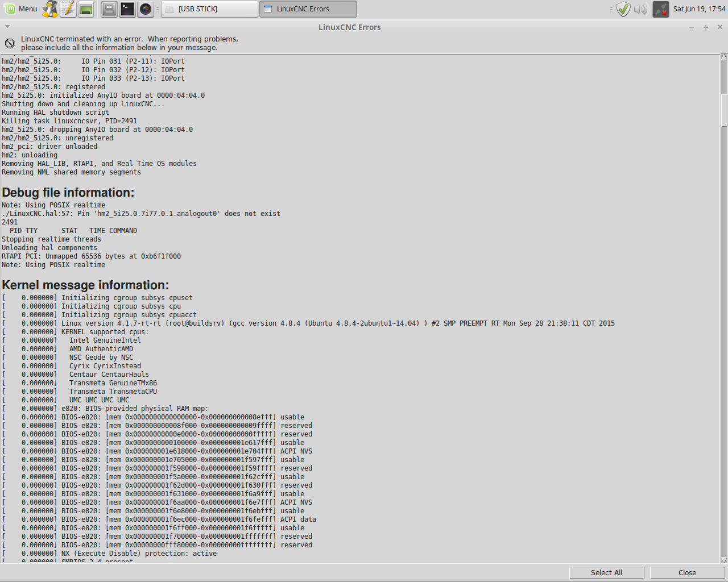Click the scrollbar up arrow

click(x=724, y=57)
